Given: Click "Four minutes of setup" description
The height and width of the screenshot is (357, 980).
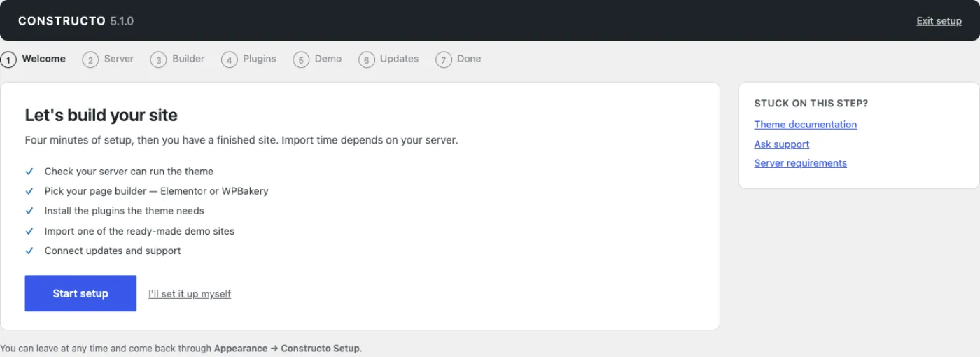Looking at the screenshot, I should pyautogui.click(x=241, y=140).
